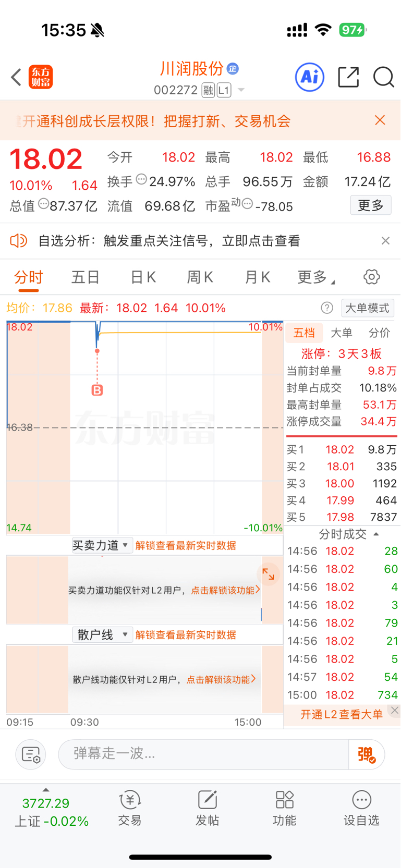
Task: Switch to 月K chart tab
Action: tap(258, 277)
